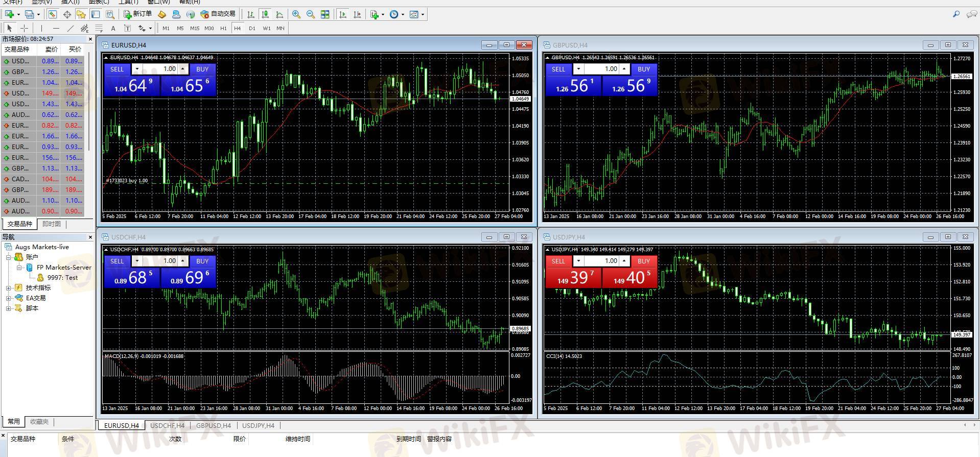The image size is (980, 457).
Task: Expand the 脚本 scripts tree node
Action: tap(8, 308)
